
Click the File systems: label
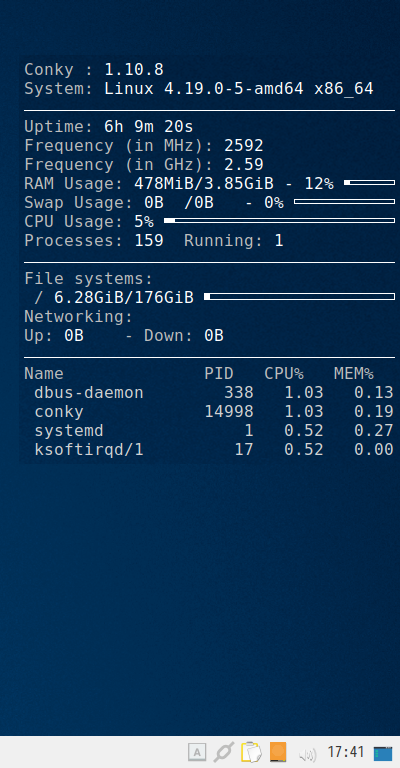[x=89, y=279]
